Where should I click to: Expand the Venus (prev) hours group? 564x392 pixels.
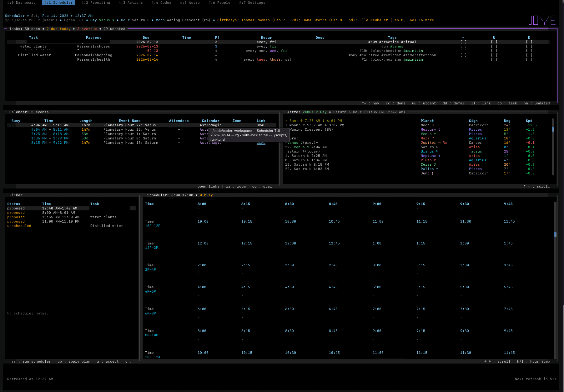click(301, 143)
